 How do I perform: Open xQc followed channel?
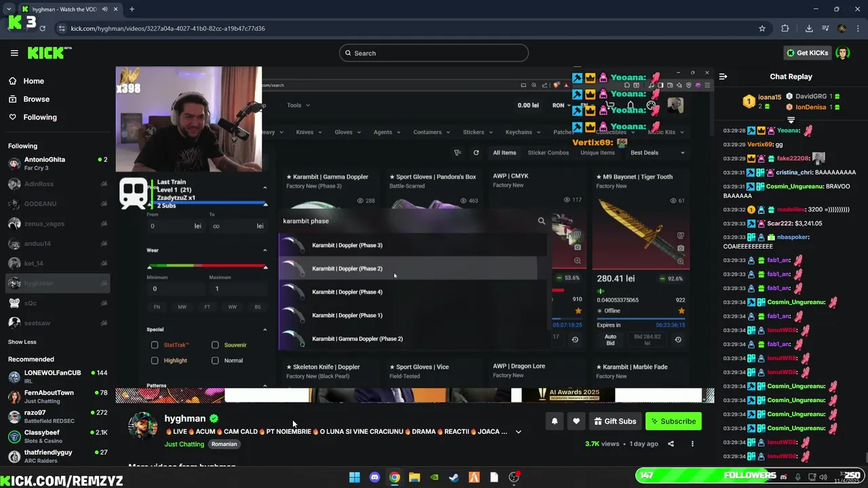pos(57,303)
